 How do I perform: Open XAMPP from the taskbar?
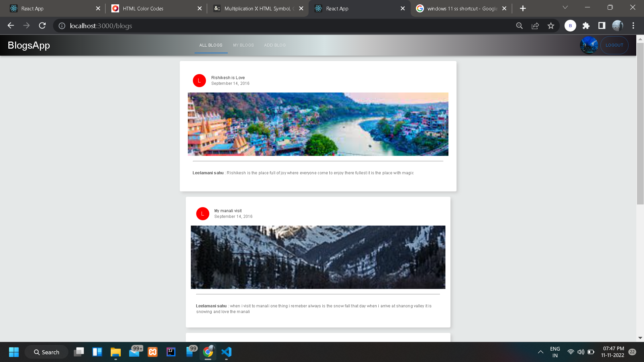[152, 352]
